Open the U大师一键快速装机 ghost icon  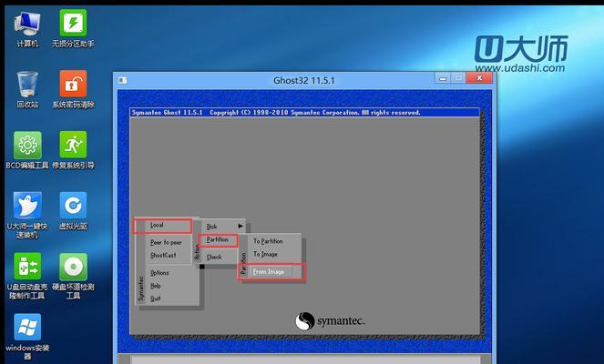[27, 206]
